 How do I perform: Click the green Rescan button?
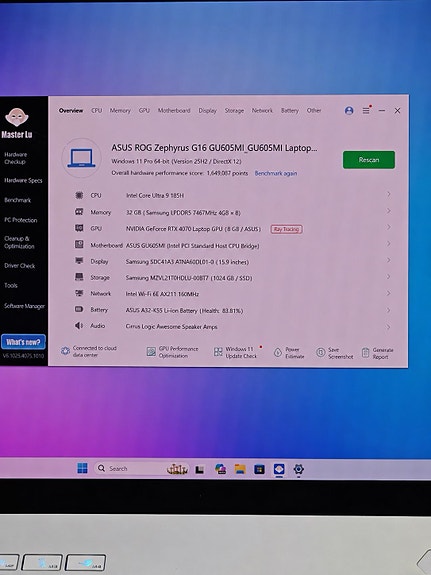pos(369,160)
